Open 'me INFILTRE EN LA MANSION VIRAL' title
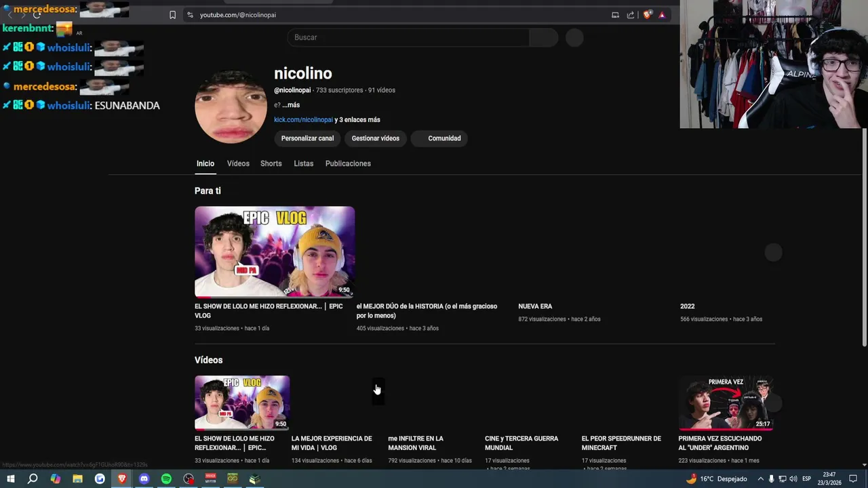 tap(416, 443)
